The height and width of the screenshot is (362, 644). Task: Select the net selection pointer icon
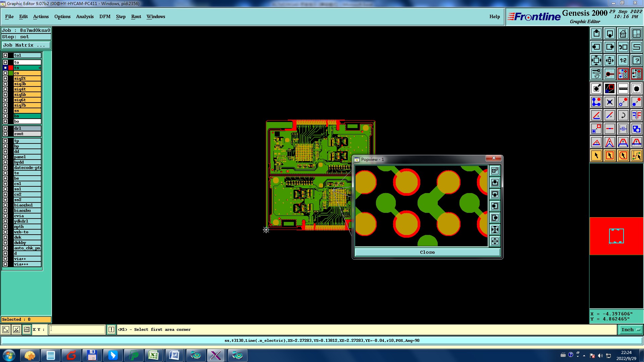[x=636, y=156]
